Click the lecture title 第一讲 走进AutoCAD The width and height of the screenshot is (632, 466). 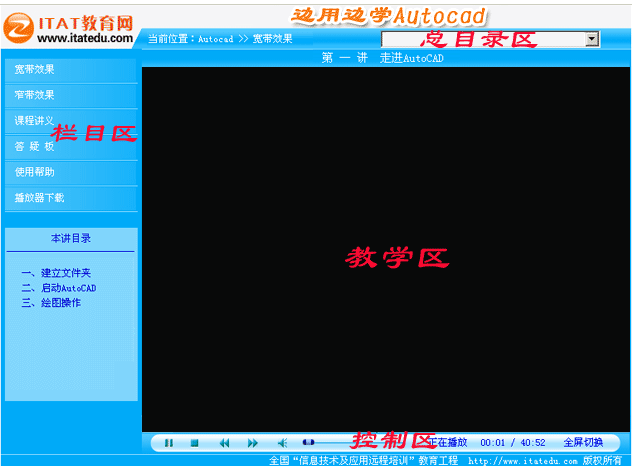coord(383,58)
